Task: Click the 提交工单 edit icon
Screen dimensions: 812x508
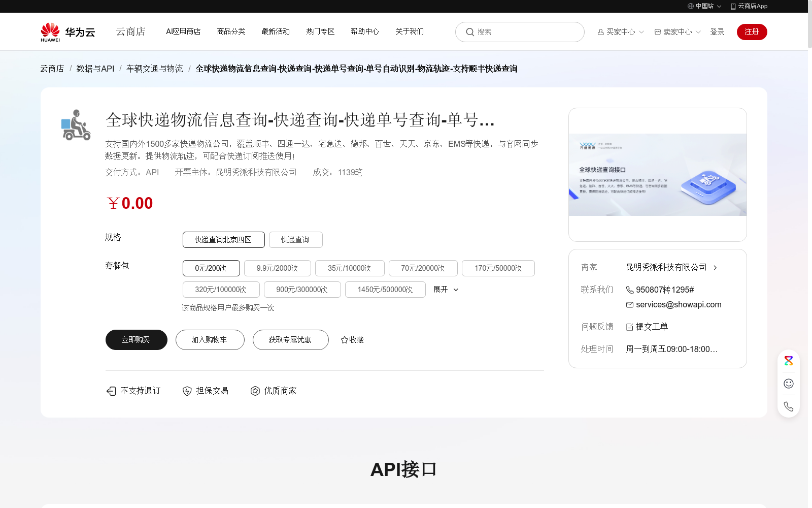Action: click(630, 327)
